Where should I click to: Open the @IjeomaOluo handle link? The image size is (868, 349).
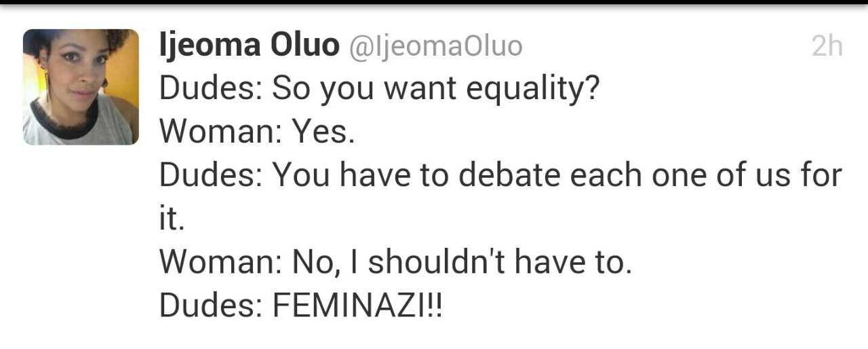coord(435,47)
